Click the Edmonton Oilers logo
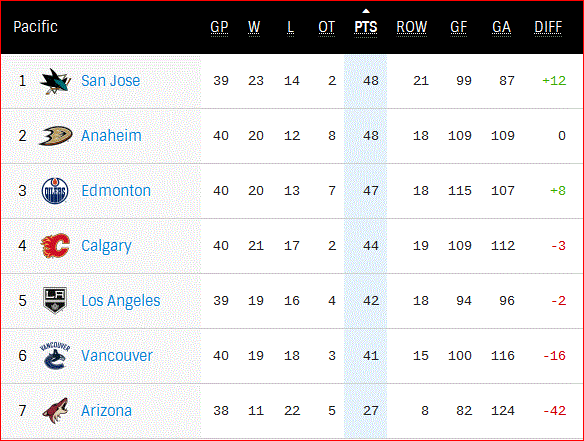 (x=55, y=191)
